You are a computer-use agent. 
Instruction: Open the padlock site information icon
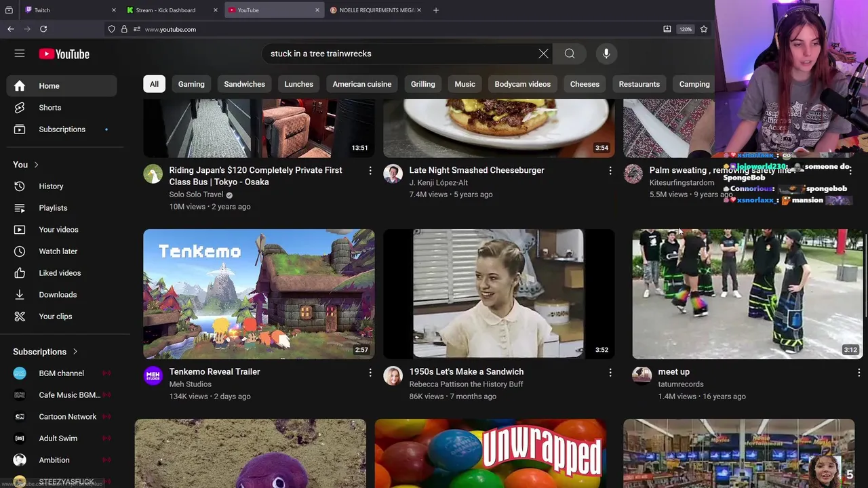point(124,29)
